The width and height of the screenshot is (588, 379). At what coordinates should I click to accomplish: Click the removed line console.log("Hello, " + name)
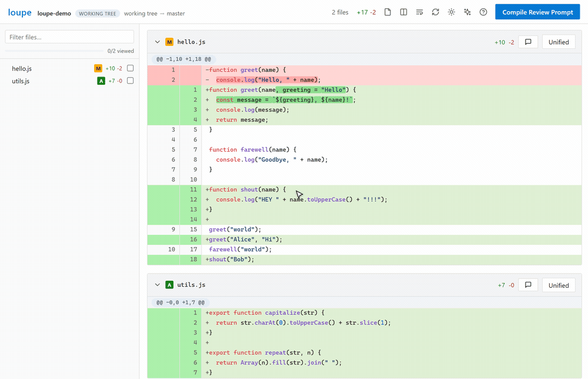pyautogui.click(x=365, y=79)
